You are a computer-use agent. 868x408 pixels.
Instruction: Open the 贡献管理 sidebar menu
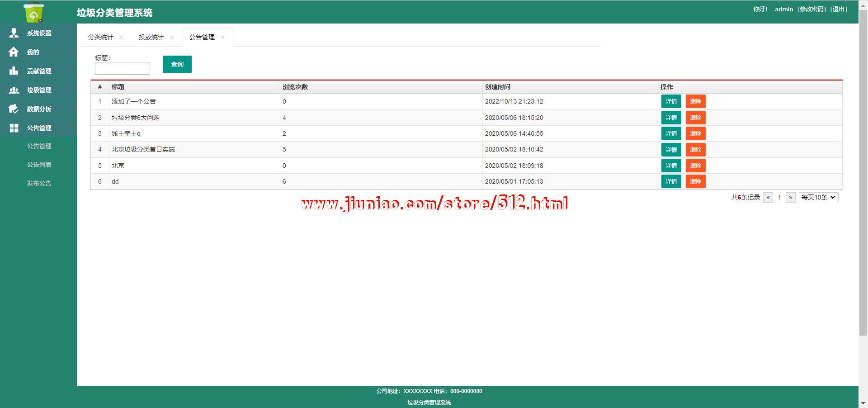tap(38, 71)
